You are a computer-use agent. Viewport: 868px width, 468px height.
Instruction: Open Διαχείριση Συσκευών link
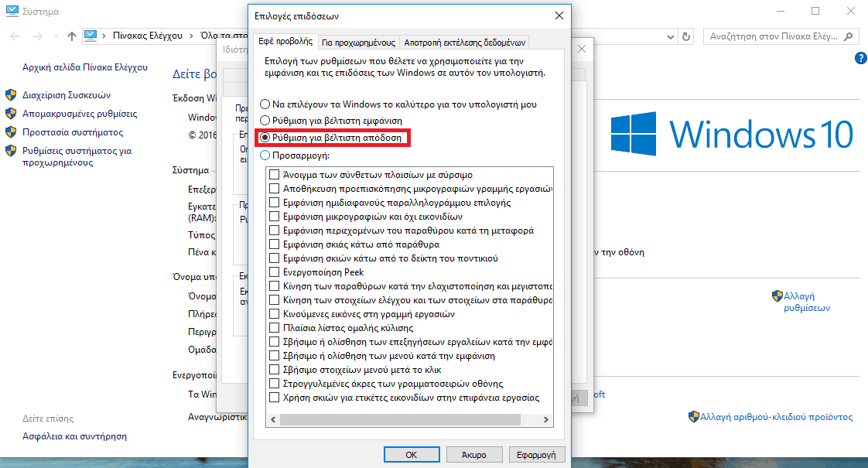click(67, 94)
